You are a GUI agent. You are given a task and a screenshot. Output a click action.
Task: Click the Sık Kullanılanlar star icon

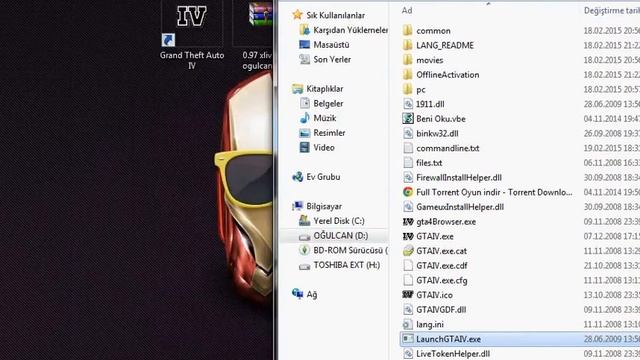click(297, 15)
